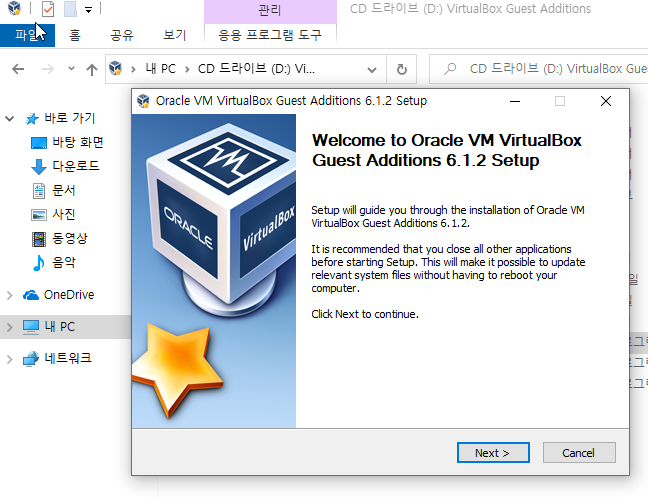Expand the 내 PC tree node

point(10,327)
